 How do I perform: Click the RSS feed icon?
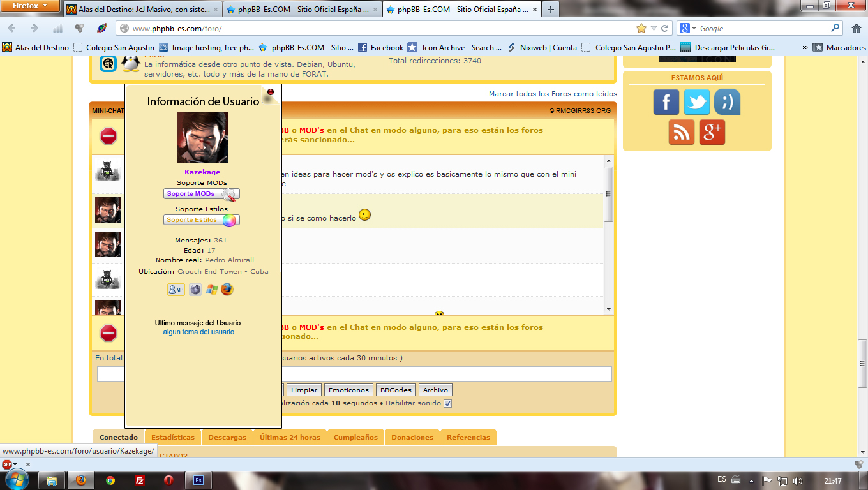click(681, 132)
